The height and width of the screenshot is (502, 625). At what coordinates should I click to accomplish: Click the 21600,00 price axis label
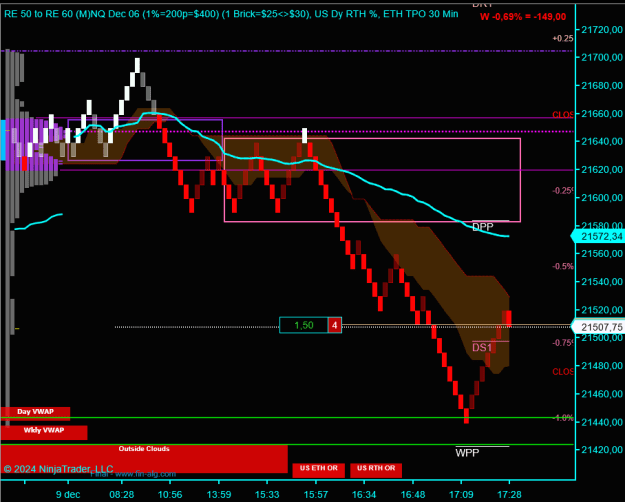click(x=602, y=198)
